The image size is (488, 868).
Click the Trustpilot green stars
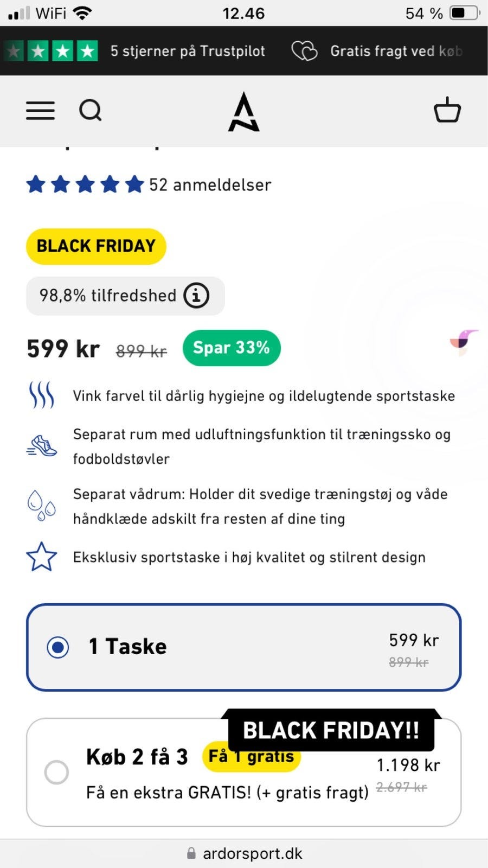click(52, 51)
